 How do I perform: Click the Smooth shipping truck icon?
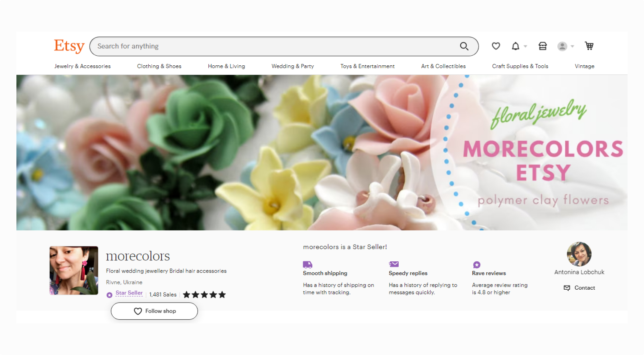click(x=308, y=265)
